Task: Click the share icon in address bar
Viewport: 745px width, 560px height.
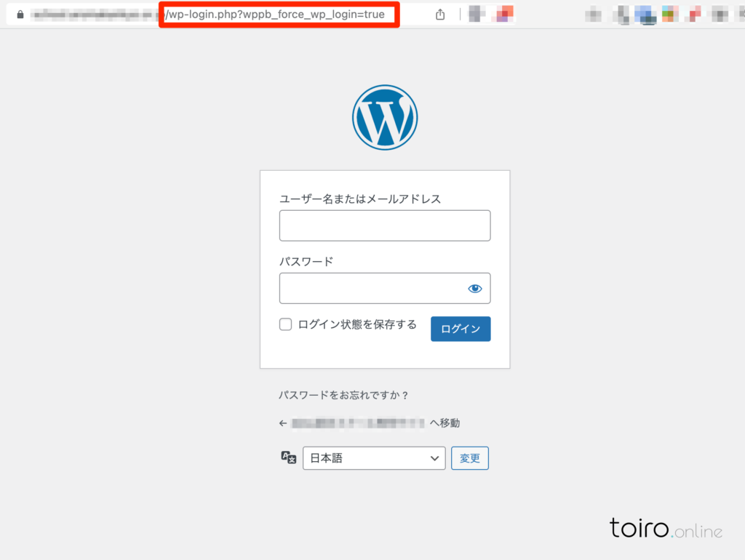Action: [440, 15]
